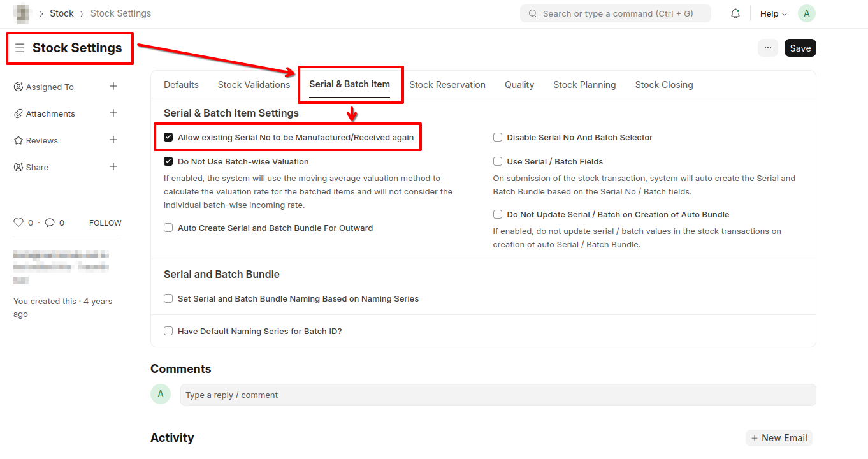The width and height of the screenshot is (868, 459).
Task: Like the document with heart icon
Action: (x=18, y=222)
